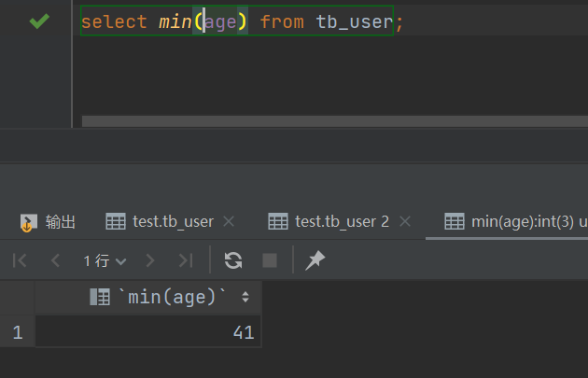This screenshot has height=378, width=588.
Task: Switch to the test.tb_user 2 tab
Action: pos(329,221)
